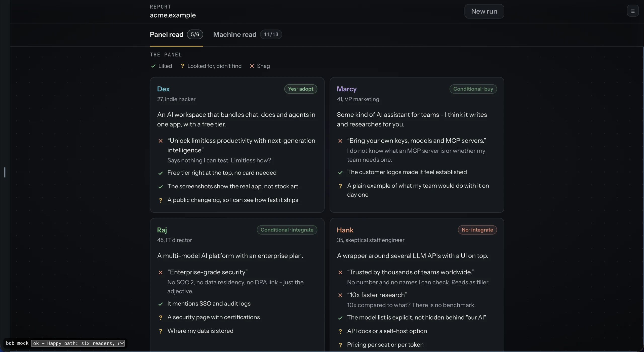
Task: Click the red Snag X legend icon
Action: pos(252,66)
